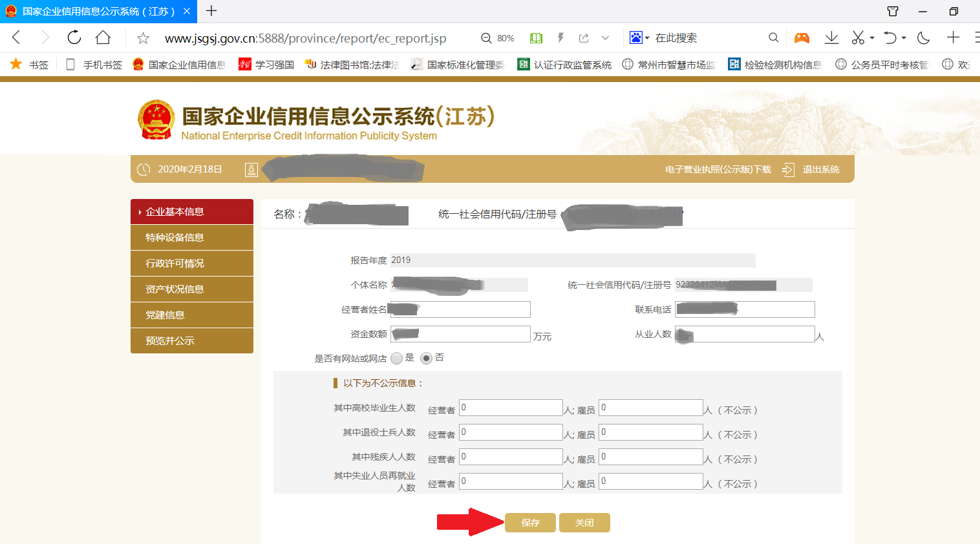The height and width of the screenshot is (544, 980).
Task: Click the share icon in address bar
Action: click(x=584, y=38)
